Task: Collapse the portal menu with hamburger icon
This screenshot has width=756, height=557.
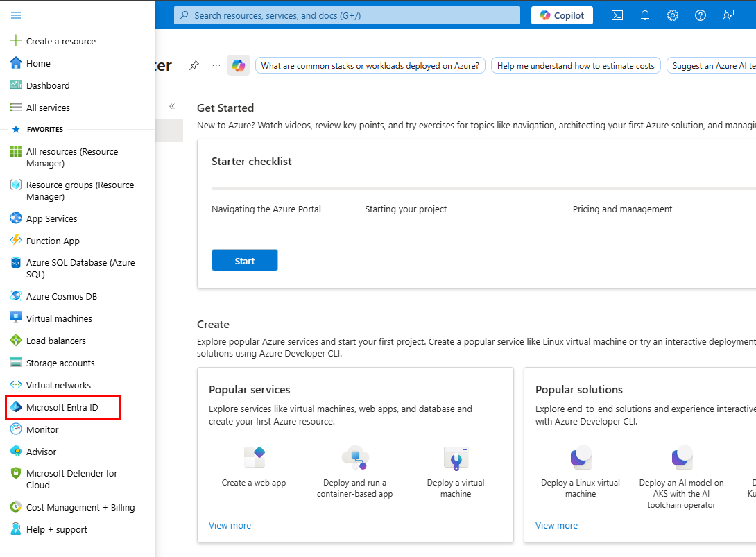Action: click(16, 15)
